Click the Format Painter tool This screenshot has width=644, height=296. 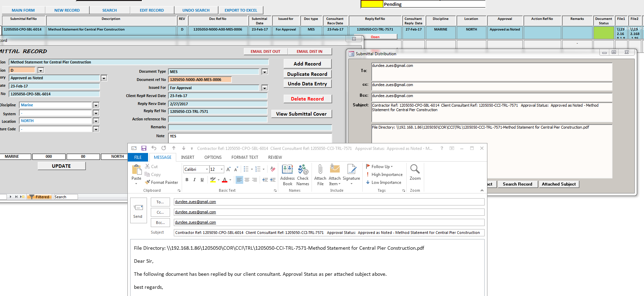[161, 182]
